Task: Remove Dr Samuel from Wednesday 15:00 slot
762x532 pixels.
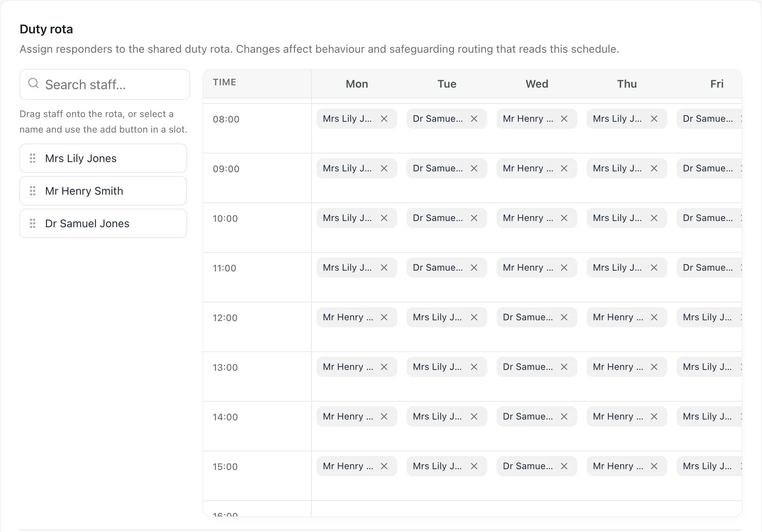Action: pyautogui.click(x=564, y=466)
